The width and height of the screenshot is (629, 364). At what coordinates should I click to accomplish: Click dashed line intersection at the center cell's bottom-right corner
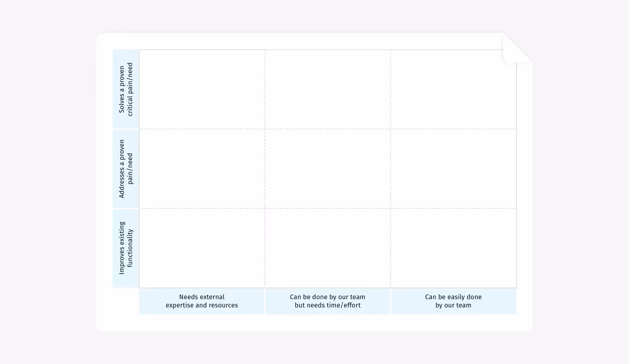point(391,208)
